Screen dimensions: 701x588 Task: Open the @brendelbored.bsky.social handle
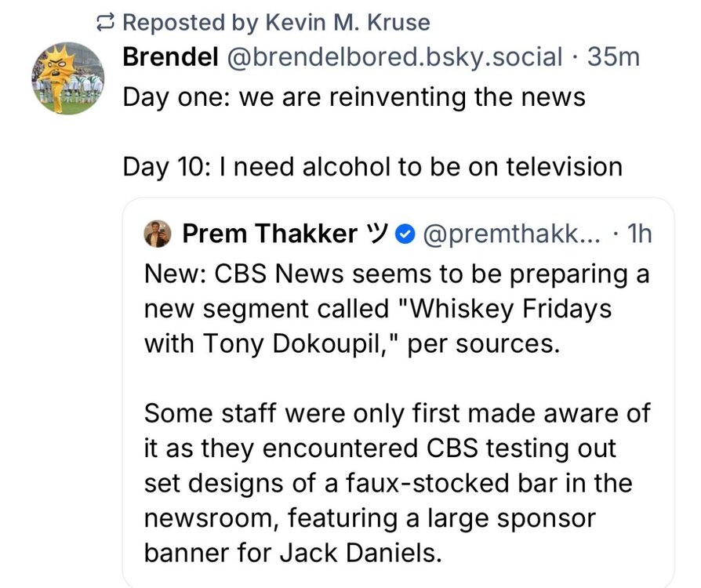(395, 56)
